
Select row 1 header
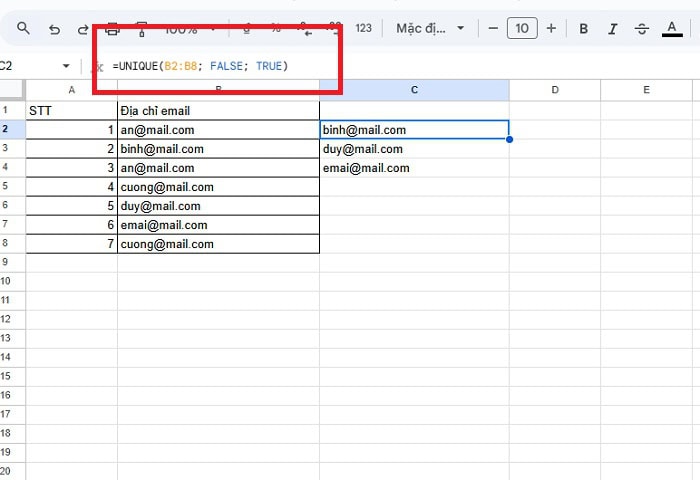click(x=12, y=110)
